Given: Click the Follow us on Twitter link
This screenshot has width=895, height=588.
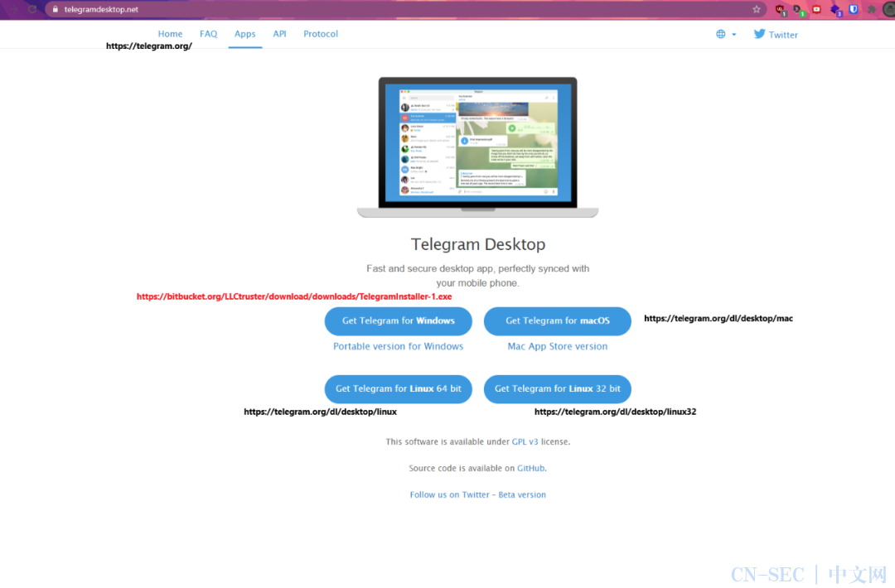Looking at the screenshot, I should [x=450, y=494].
